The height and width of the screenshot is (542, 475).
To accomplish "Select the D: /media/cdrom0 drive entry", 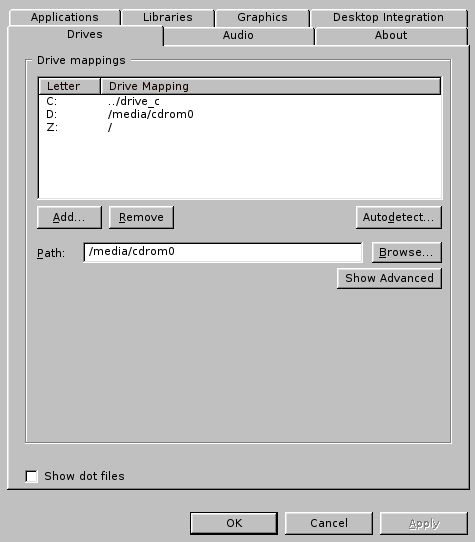I will point(240,114).
